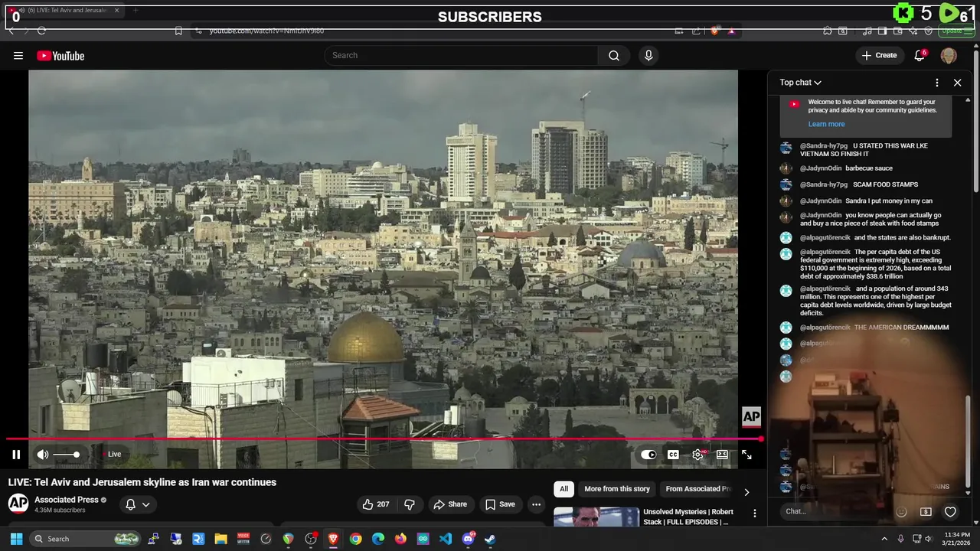Screen dimensions: 980x551
Task: Show hidden system tray icons chevron
Action: [884, 539]
